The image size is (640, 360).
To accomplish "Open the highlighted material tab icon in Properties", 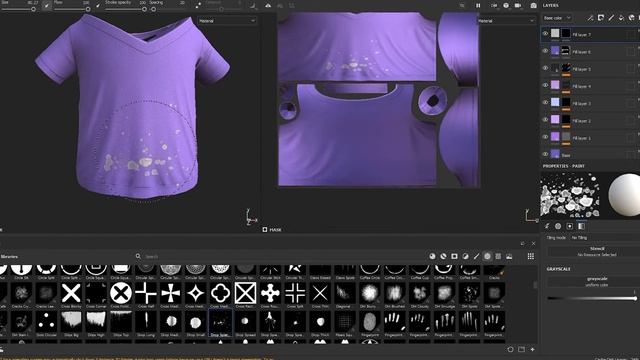I will coord(581,226).
